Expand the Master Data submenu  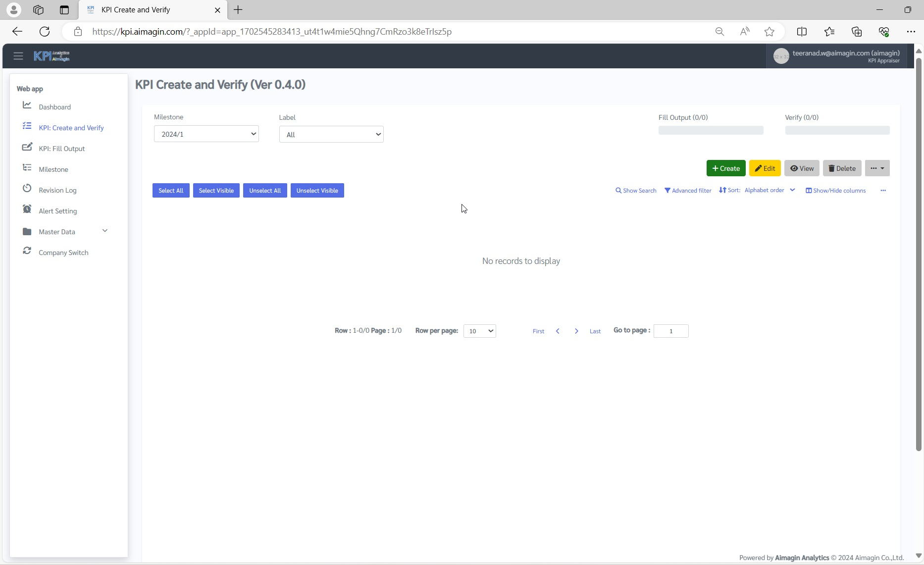click(x=104, y=231)
